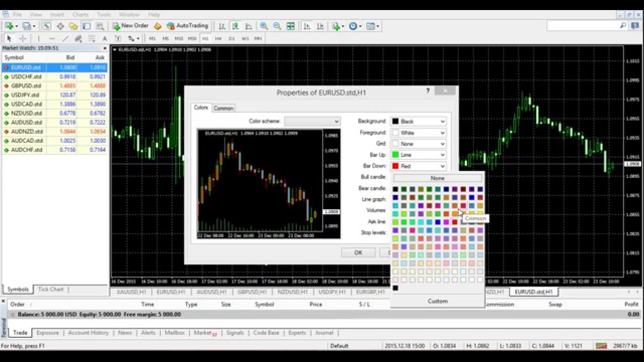Select the Equidistant Channel tool
Screen dimensions: 644x362
(x=78, y=38)
